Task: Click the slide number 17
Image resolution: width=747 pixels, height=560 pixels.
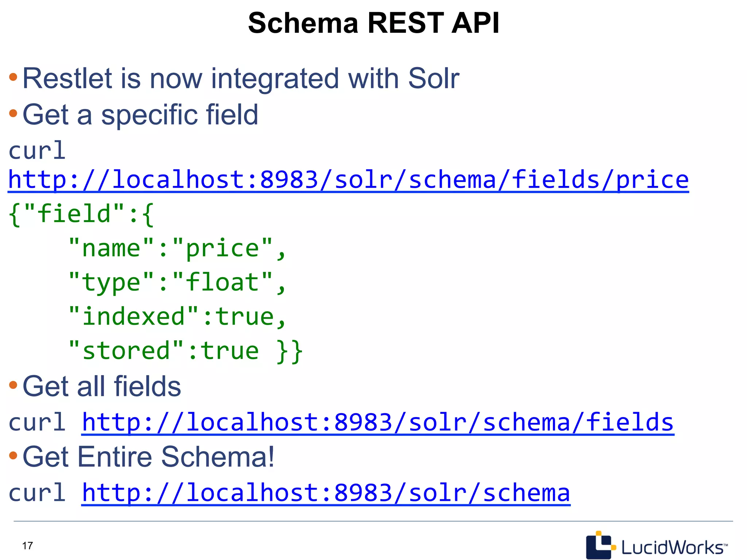Action: pos(27,545)
